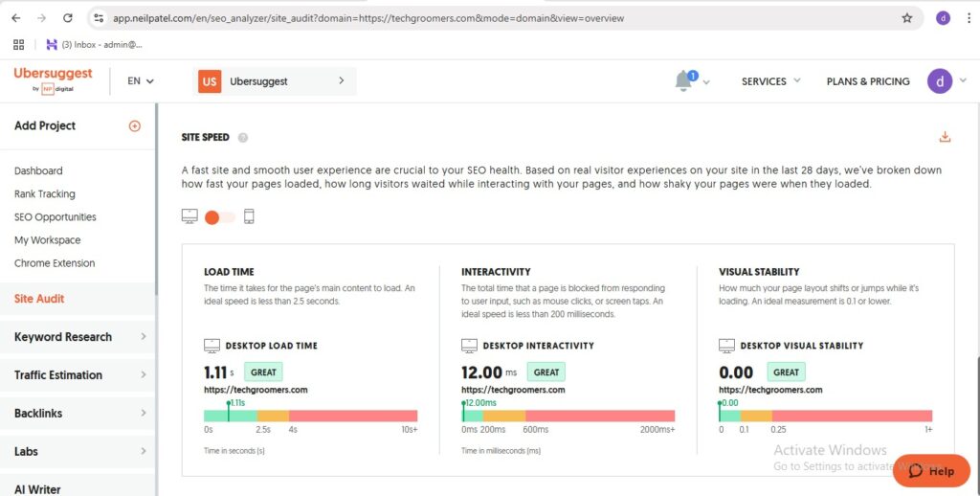Image resolution: width=980 pixels, height=496 pixels.
Task: Click the site info icon in address bar
Action: click(99, 18)
